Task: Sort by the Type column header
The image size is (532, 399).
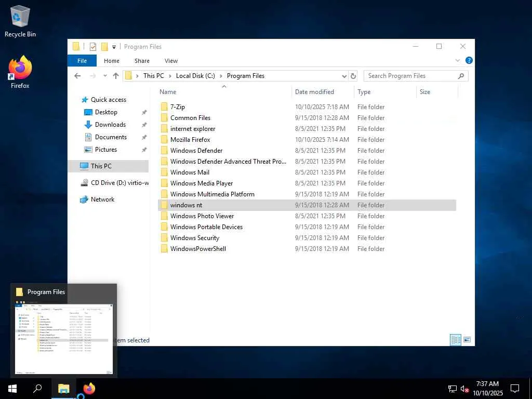Action: click(364, 92)
